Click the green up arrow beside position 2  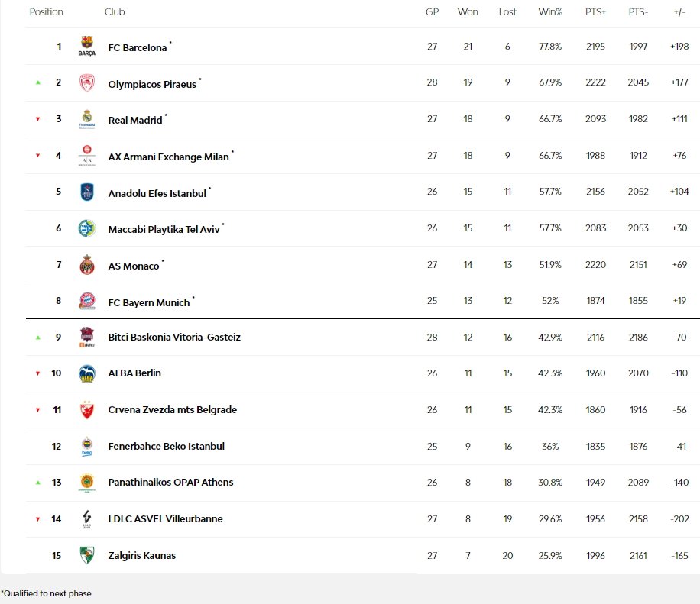[x=37, y=82]
